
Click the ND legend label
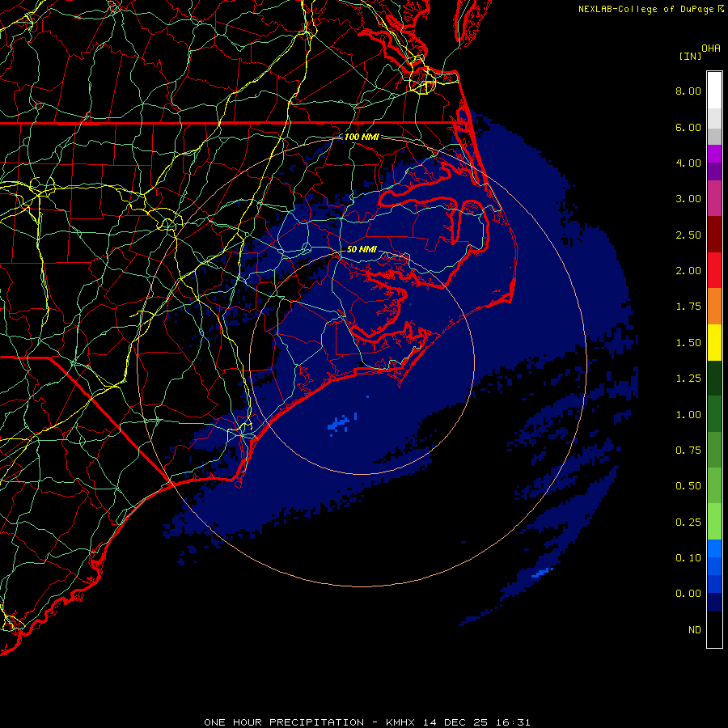(695, 630)
